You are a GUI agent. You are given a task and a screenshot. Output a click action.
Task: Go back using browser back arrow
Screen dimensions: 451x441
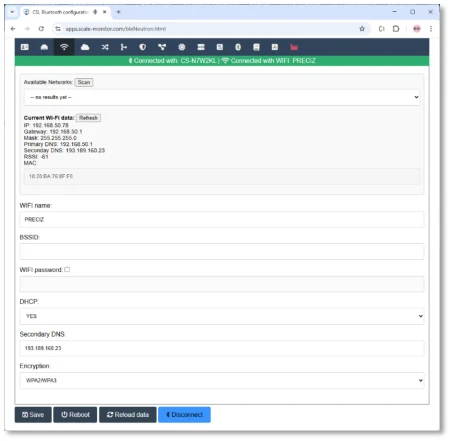[x=13, y=29]
